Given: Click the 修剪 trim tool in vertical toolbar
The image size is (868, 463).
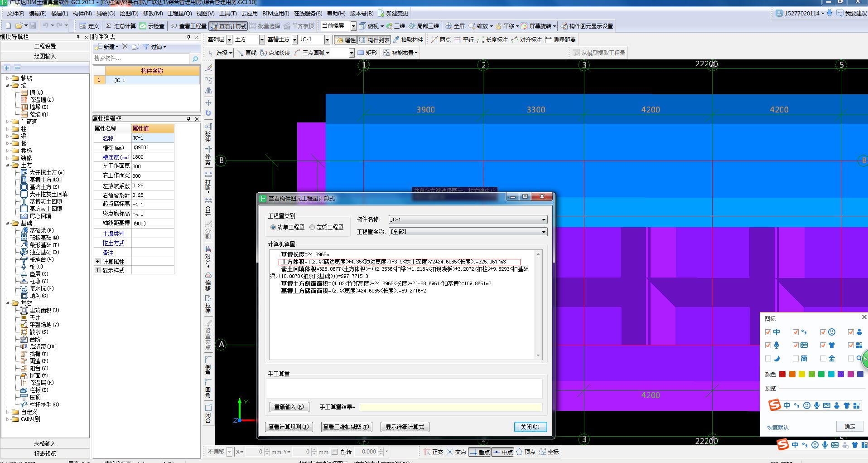Looking at the screenshot, I should [208, 155].
